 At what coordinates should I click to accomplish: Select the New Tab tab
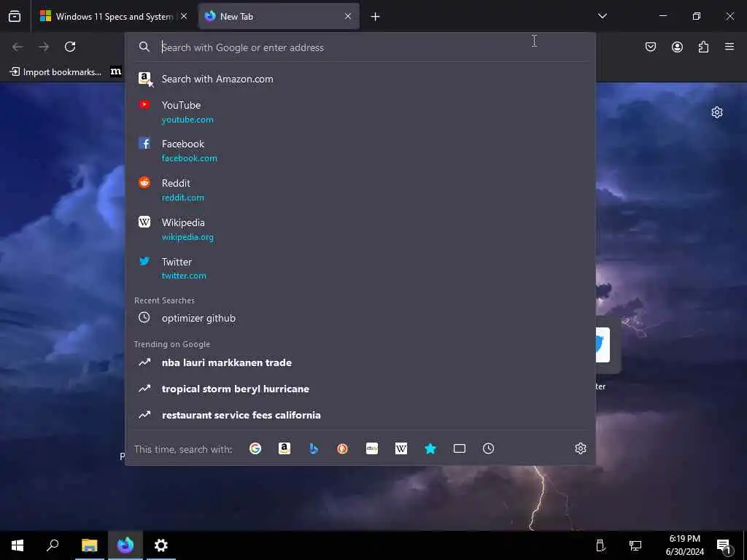tap(279, 16)
